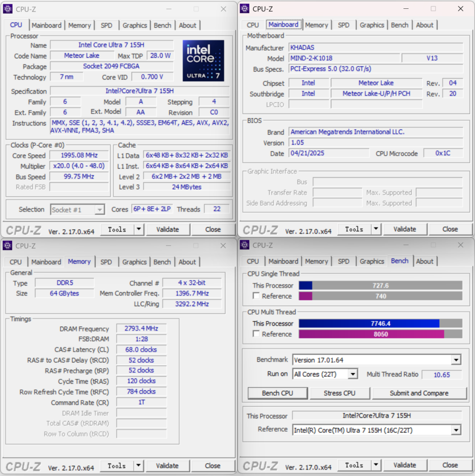Minimize the Memory window from its title bar
The width and height of the screenshot is (475, 476).
[169, 246]
